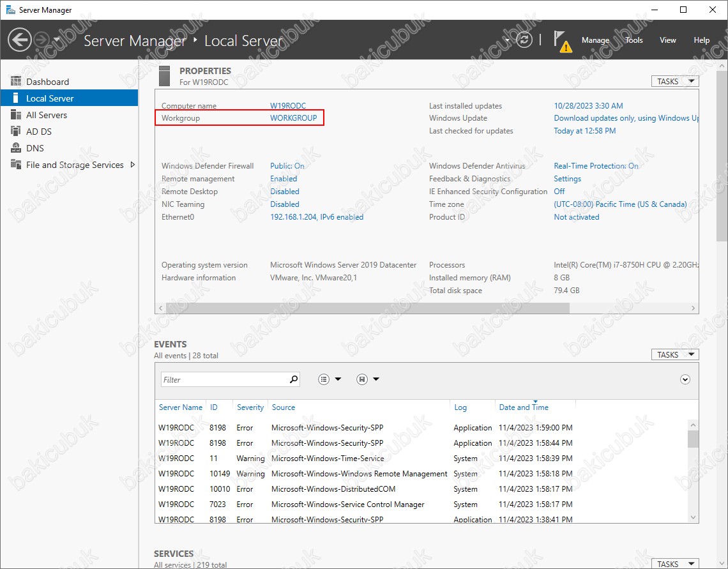This screenshot has height=569, width=728.
Task: Click the events list scroll up arrow
Action: click(693, 425)
